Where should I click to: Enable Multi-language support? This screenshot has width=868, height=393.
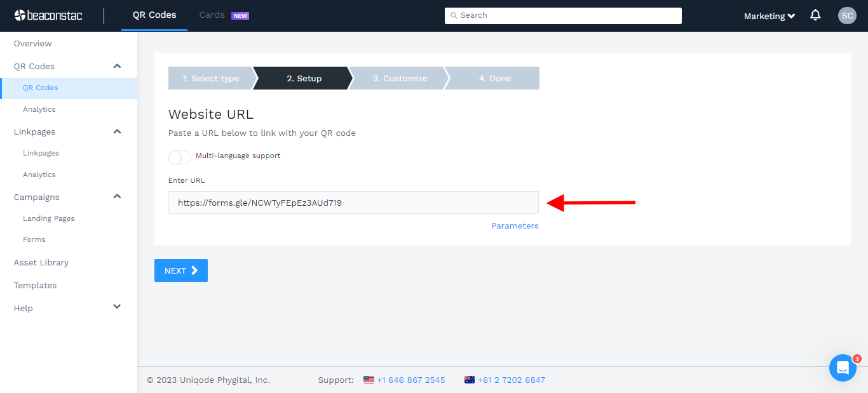[x=180, y=157]
